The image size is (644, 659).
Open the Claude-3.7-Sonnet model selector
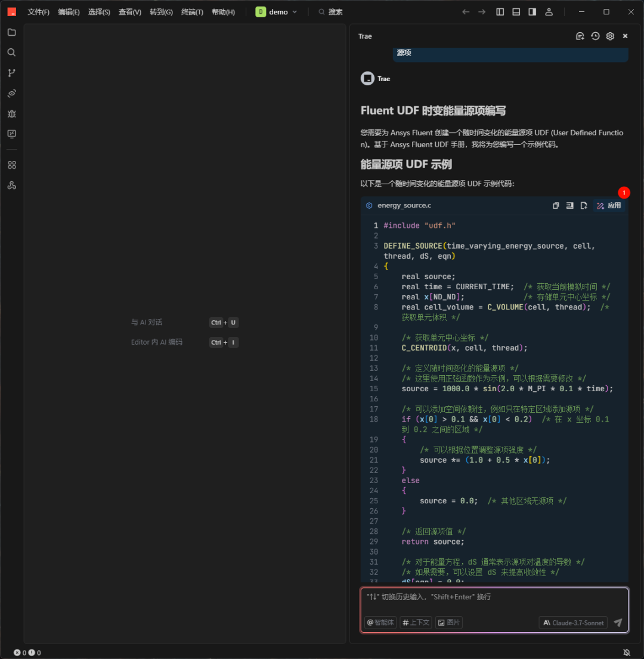572,623
